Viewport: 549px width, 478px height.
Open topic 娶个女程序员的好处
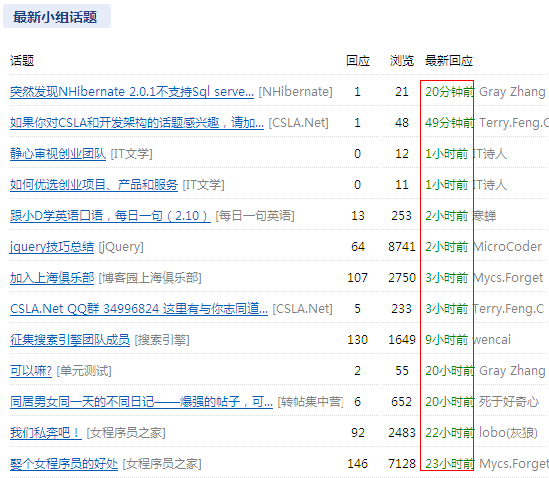click(x=64, y=464)
